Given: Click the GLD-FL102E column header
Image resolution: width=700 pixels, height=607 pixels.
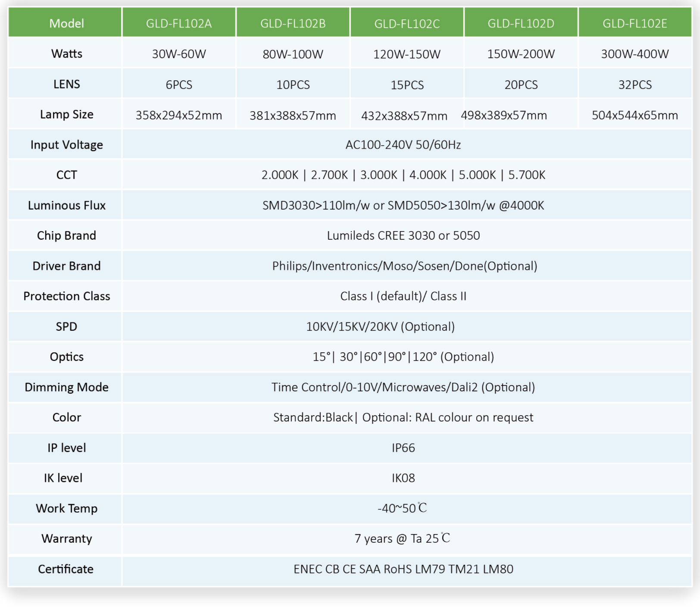Looking at the screenshot, I should (x=634, y=23).
